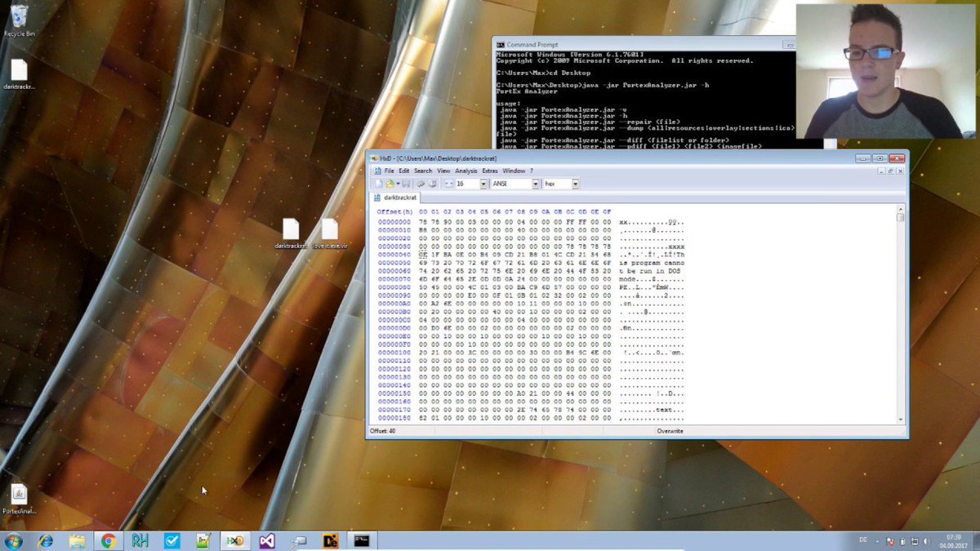The height and width of the screenshot is (551, 980).
Task: Expand the bytes-per-row dropdown showing 16
Action: (483, 184)
